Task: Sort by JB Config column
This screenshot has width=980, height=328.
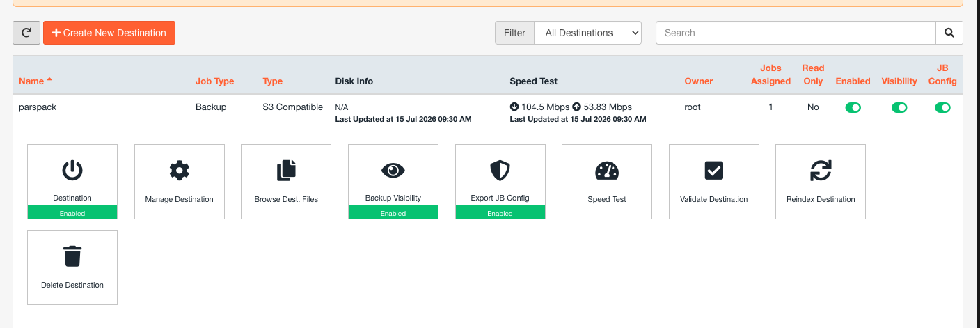Action: pyautogui.click(x=942, y=75)
